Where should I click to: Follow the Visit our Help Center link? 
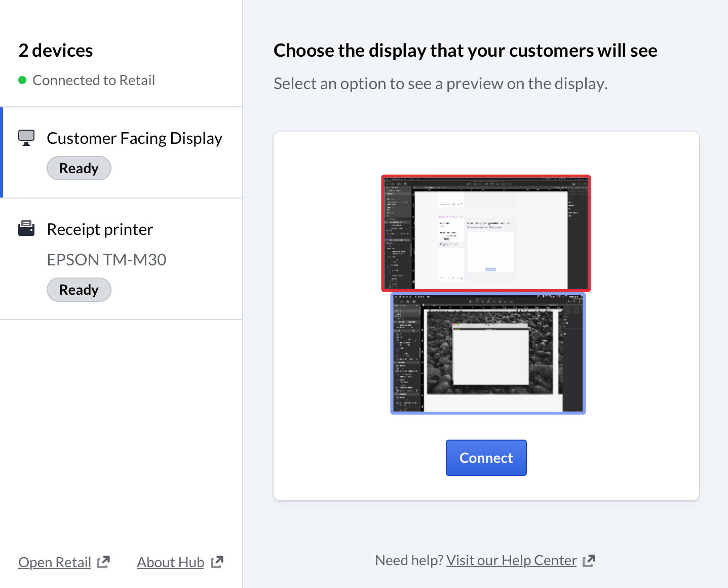(511, 560)
